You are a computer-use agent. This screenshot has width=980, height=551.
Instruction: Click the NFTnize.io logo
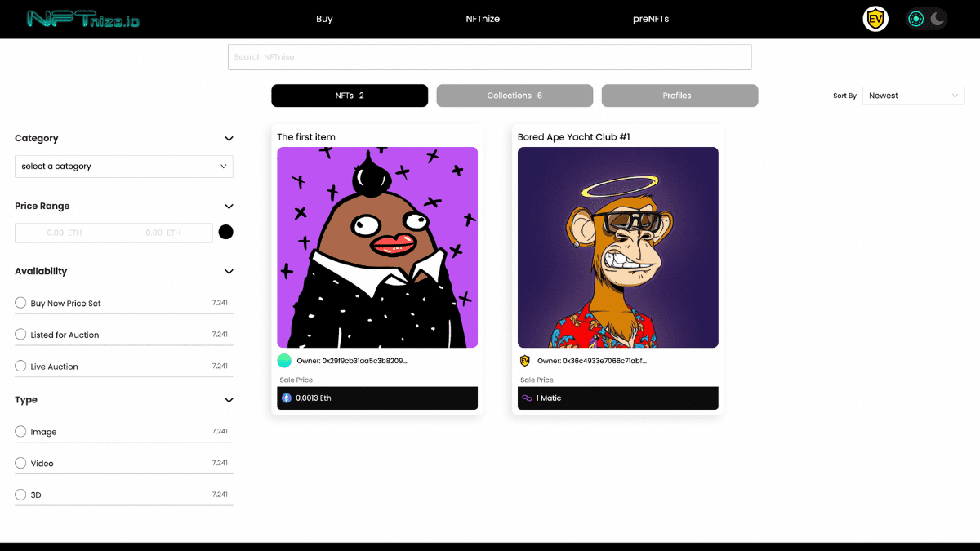(83, 19)
